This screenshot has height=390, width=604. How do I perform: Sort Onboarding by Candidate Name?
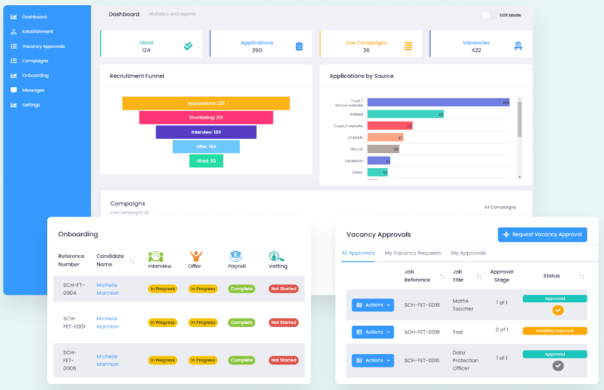[132, 261]
